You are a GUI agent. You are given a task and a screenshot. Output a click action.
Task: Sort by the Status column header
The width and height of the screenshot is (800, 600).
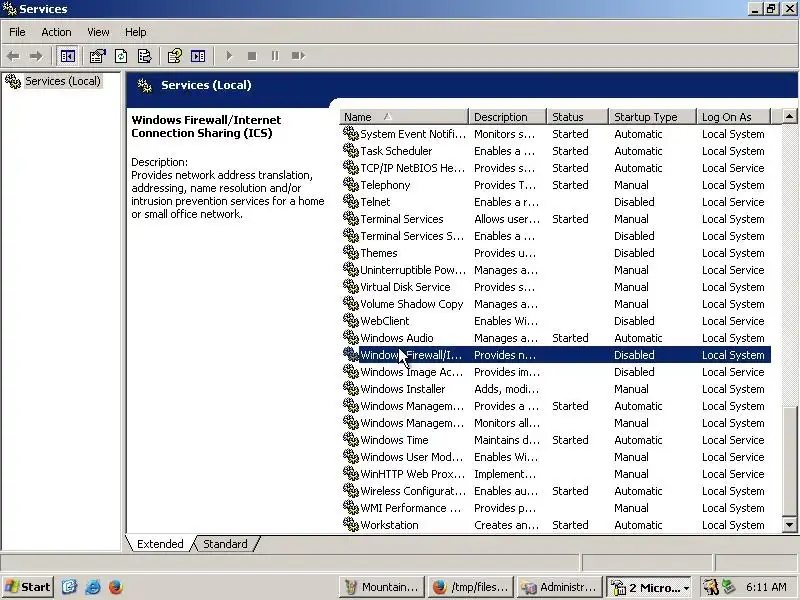tap(578, 117)
